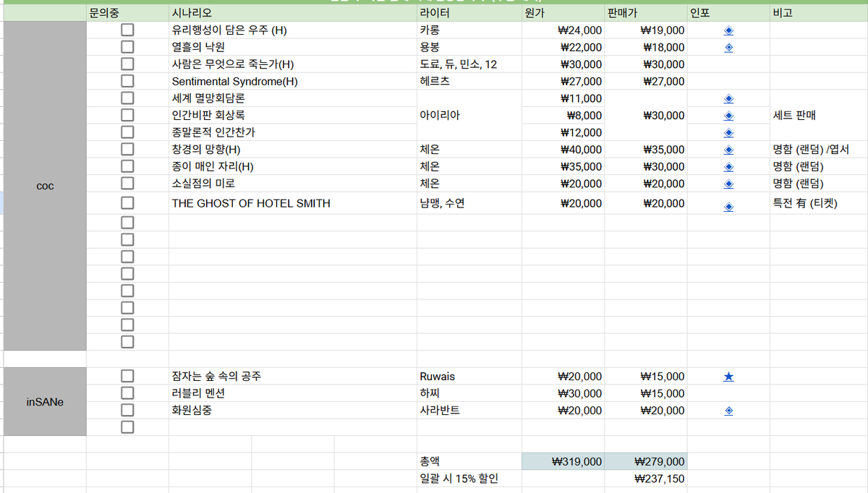Screen dimensions: 868x493
Task: Select writer cell 사라반트
Action: click(x=469, y=410)
